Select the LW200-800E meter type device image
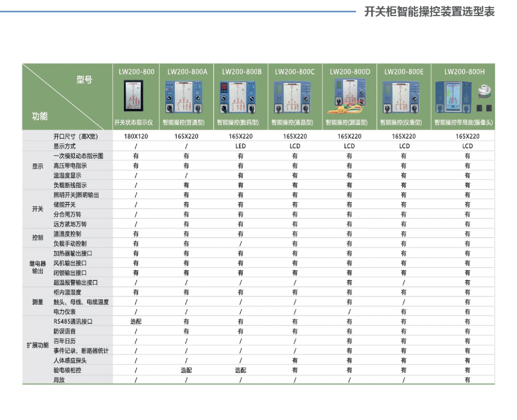This screenshot has width=517, height=420. point(401,97)
